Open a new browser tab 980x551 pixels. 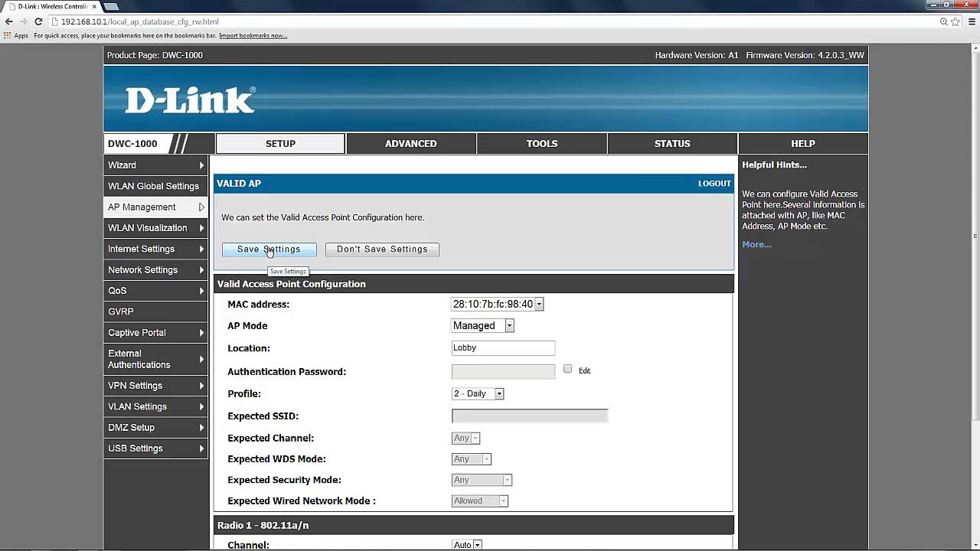pyautogui.click(x=112, y=6)
